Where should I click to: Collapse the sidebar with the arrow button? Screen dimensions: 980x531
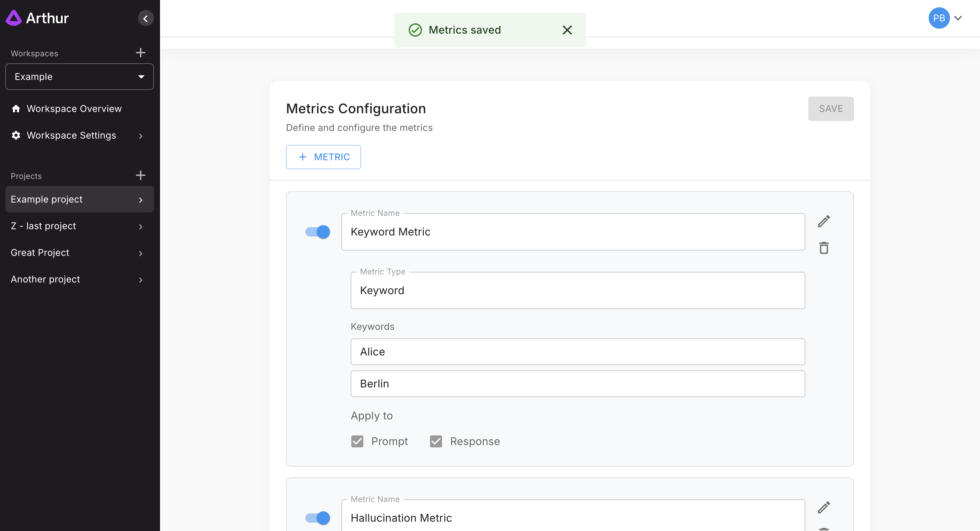click(146, 18)
